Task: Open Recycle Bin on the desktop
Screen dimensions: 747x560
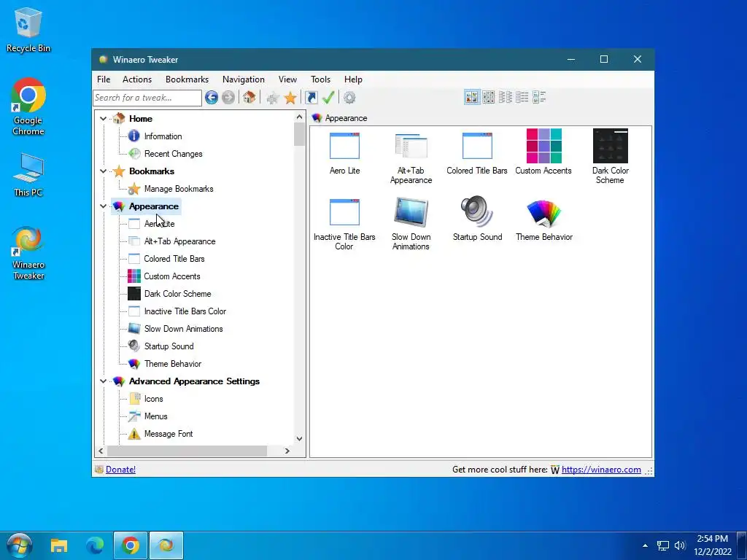Action: click(28, 29)
